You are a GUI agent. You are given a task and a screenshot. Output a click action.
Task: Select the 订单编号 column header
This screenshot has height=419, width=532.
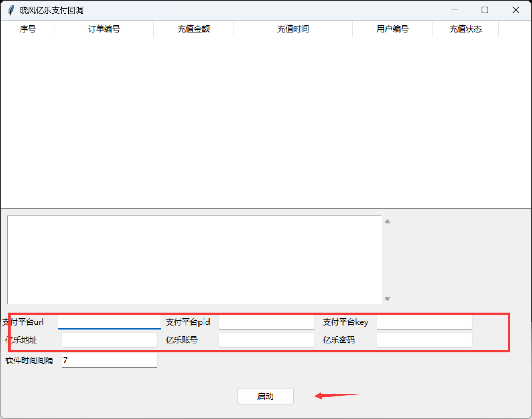(103, 29)
